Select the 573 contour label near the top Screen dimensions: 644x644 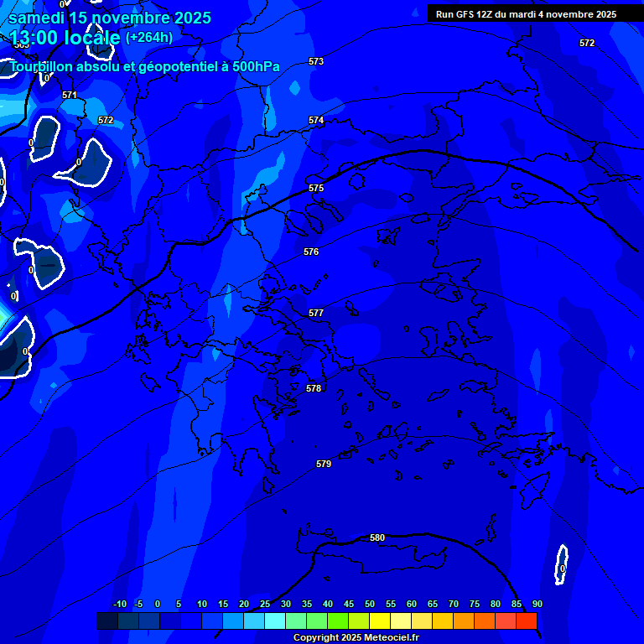(316, 62)
